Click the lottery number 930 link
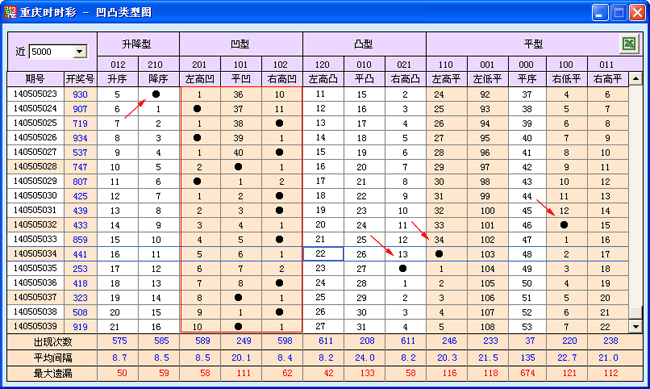This screenshot has height=389, width=650. (x=80, y=94)
